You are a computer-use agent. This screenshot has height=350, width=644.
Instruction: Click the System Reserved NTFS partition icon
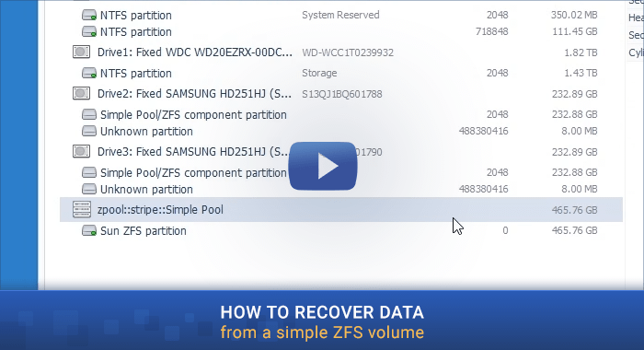pyautogui.click(x=89, y=16)
